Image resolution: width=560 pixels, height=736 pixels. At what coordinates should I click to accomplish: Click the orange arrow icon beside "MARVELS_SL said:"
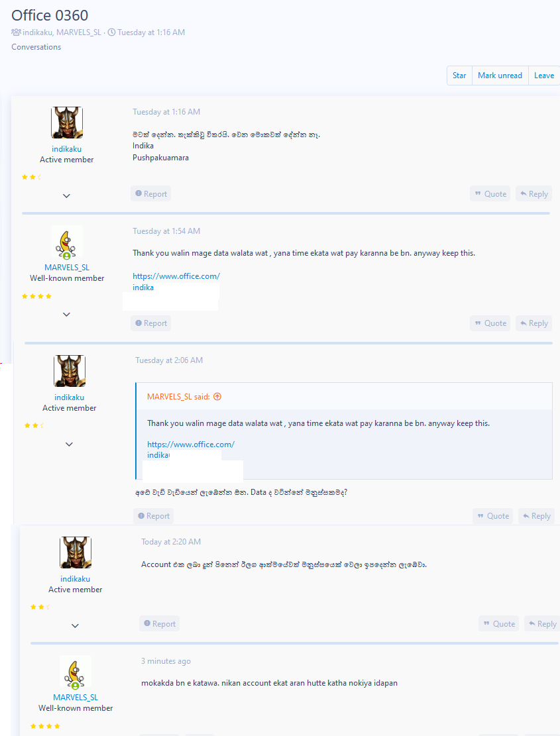[217, 397]
